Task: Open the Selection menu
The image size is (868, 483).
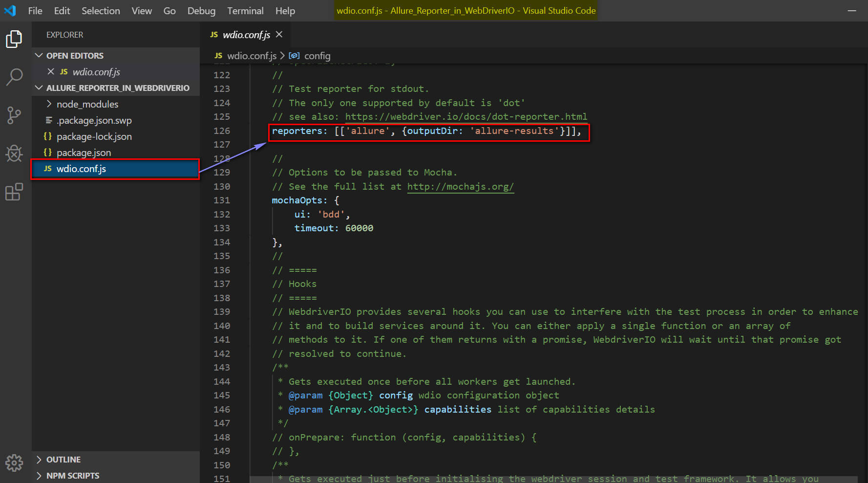Action: click(101, 11)
